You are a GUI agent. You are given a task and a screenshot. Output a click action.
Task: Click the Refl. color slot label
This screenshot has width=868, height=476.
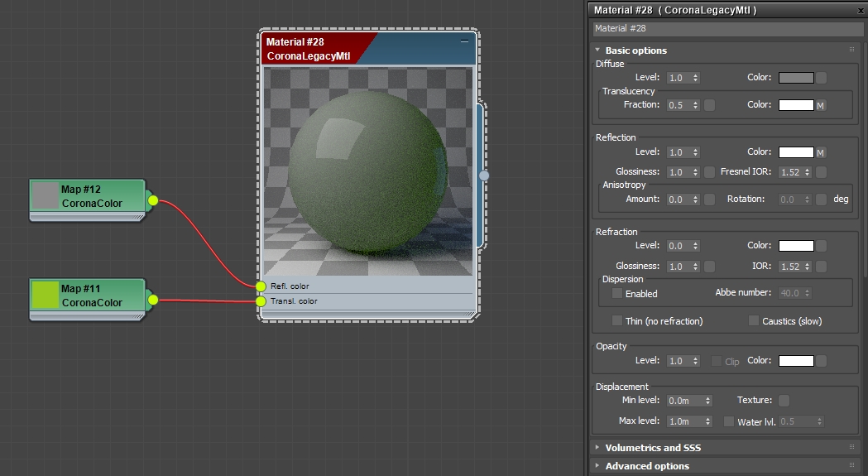[290, 286]
